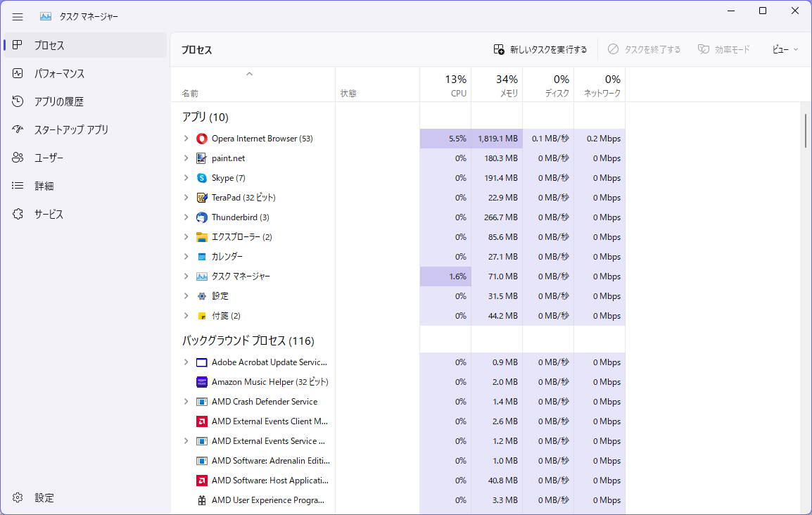Switch to the ユーザー page

(85, 158)
